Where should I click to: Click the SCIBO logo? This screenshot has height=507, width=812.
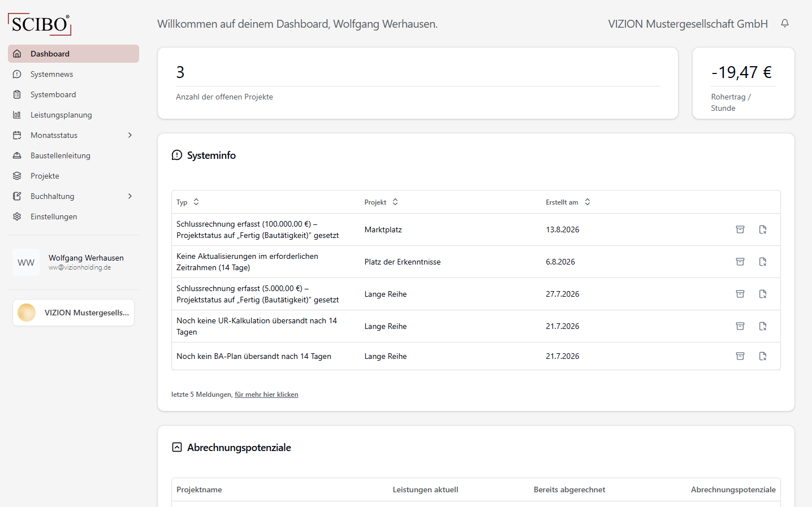(x=40, y=24)
